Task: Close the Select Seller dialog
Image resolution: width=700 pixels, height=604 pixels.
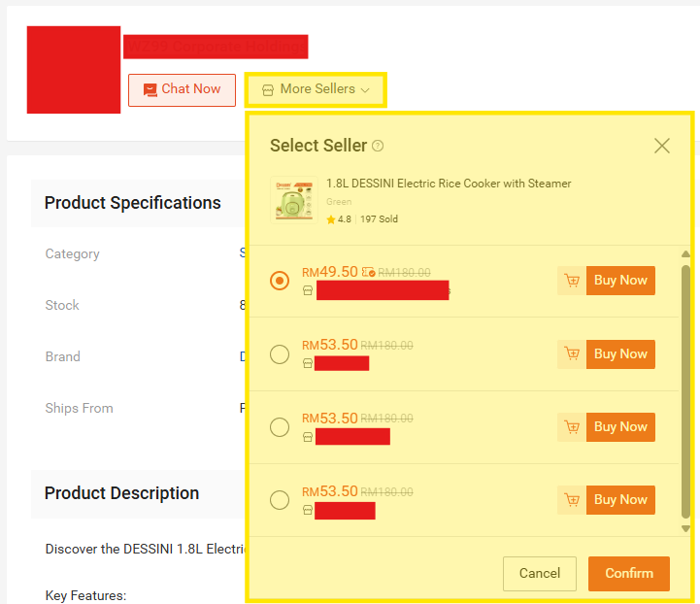Action: [x=661, y=146]
